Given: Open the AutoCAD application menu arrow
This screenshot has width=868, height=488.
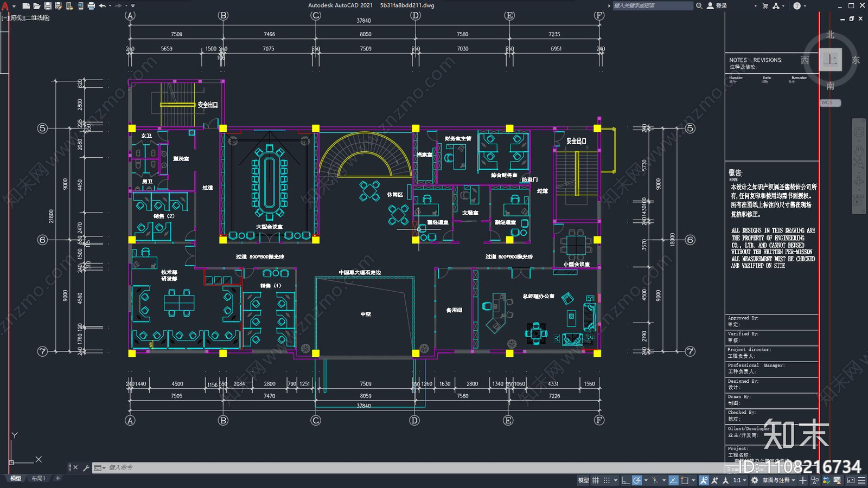Looking at the screenshot, I should click(x=14, y=7).
